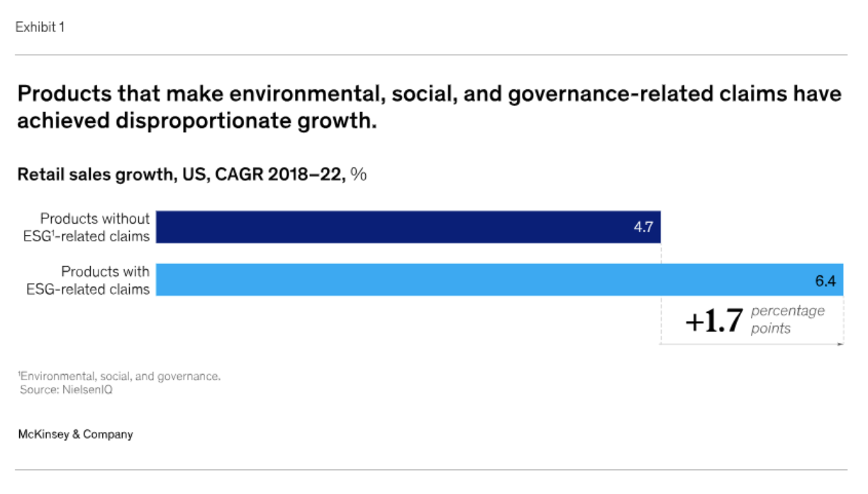
Task: Click the McKinsey & Company credit
Action: pyautogui.click(x=75, y=434)
